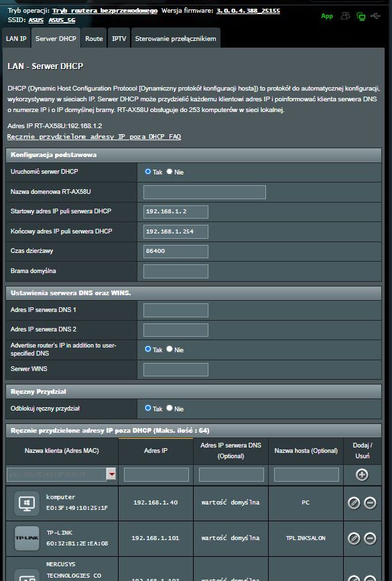Click the ASUS SSID link
The width and height of the screenshot is (392, 581).
36,20
